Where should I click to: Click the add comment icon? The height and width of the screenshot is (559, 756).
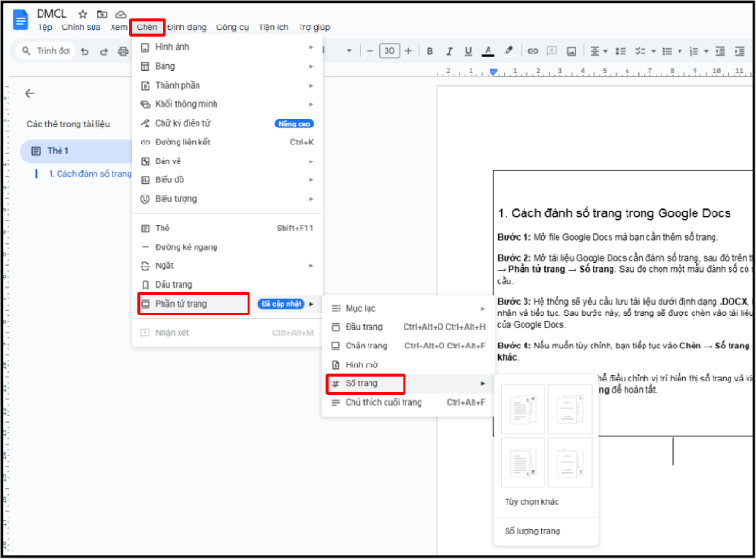pyautogui.click(x=552, y=52)
